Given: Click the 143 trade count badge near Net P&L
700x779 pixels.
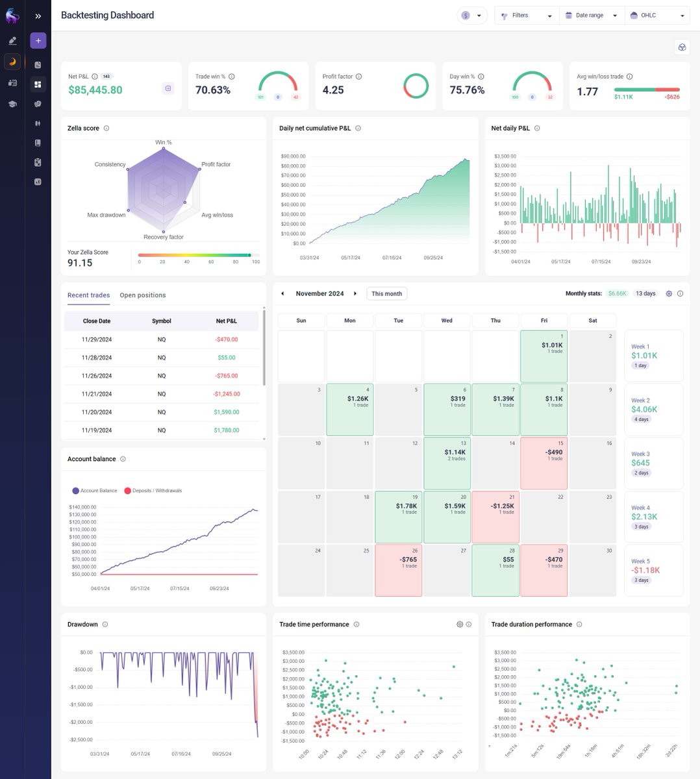Looking at the screenshot, I should 106,77.
